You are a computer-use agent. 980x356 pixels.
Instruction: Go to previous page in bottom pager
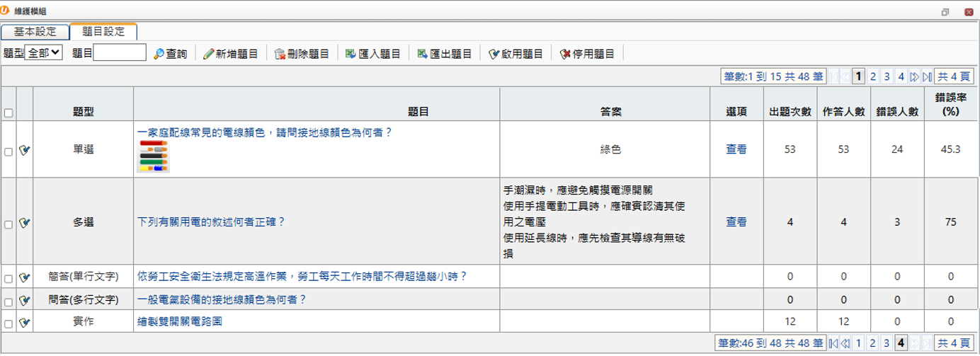click(845, 343)
